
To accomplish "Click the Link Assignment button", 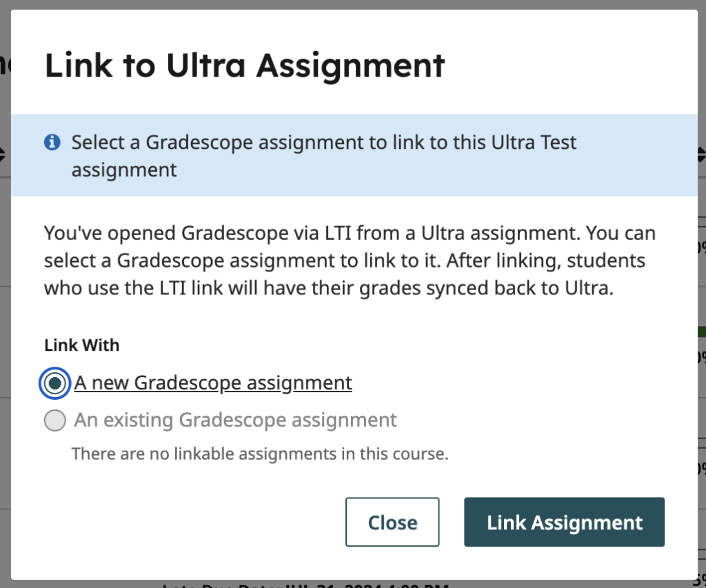I will coord(564,522).
